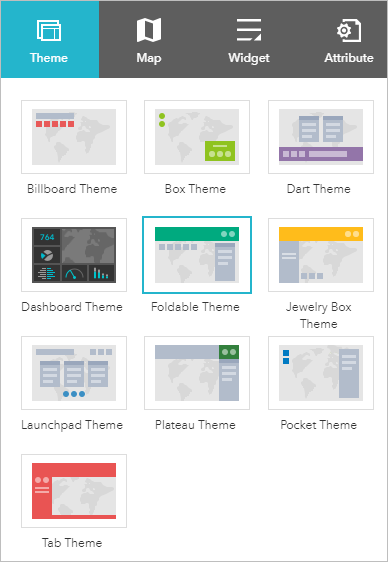
Task: Click the folded map icon
Action: [x=149, y=30]
